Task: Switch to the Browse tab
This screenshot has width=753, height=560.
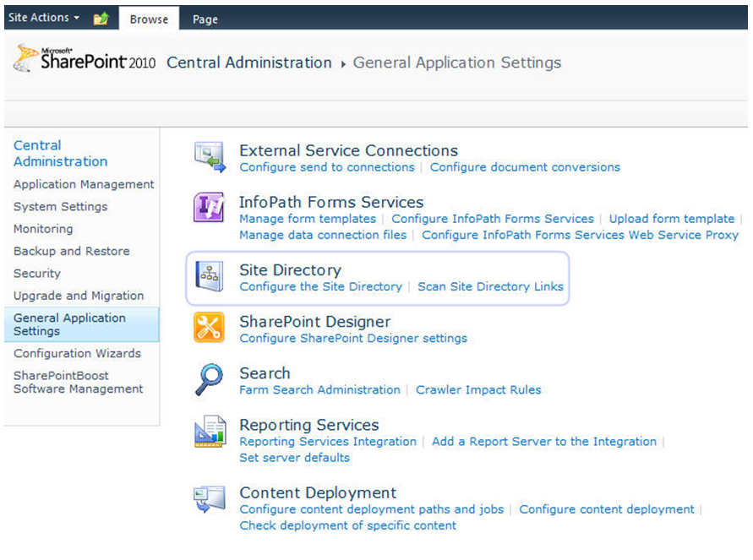Action: (x=149, y=19)
